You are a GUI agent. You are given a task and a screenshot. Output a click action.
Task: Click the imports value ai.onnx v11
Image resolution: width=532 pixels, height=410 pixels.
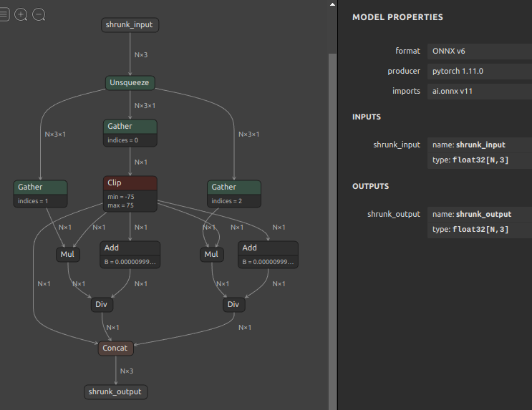coord(480,91)
